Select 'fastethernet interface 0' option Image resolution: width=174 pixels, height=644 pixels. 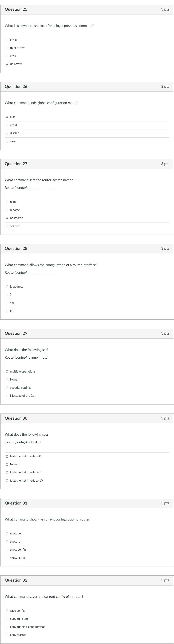click(7, 456)
